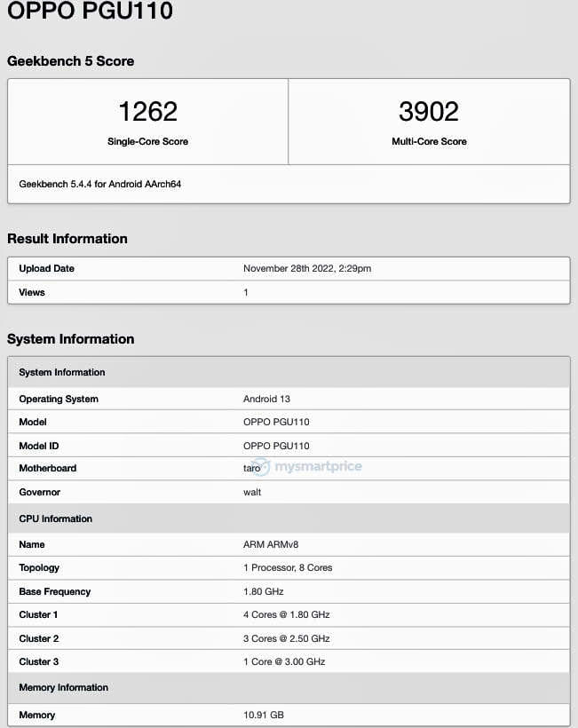578x728 pixels.
Task: Click the Cluster 3 label
Action: coord(38,662)
